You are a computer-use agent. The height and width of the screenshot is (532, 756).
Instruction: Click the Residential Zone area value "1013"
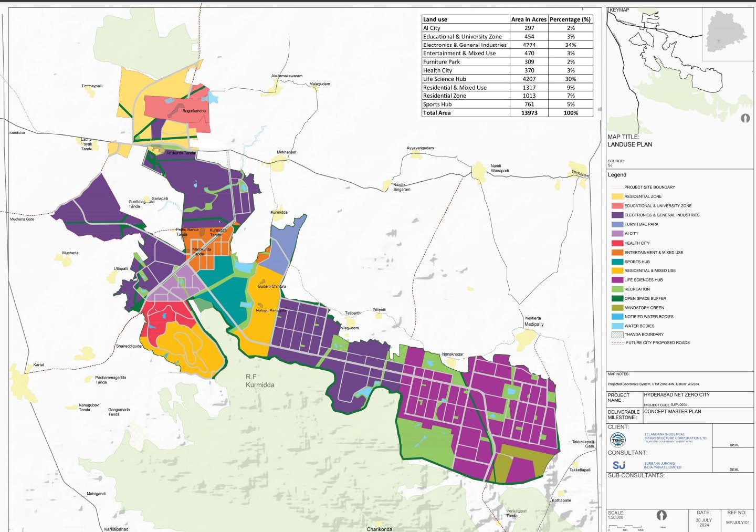[x=529, y=96]
